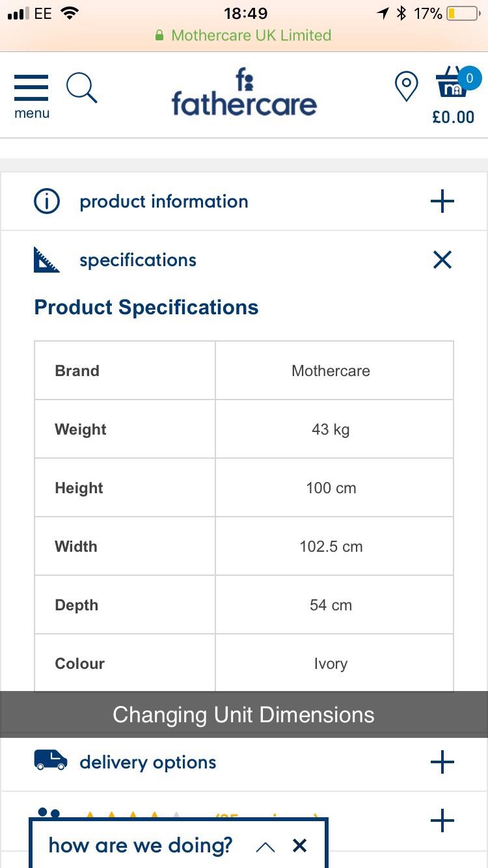The image size is (488, 868).
Task: Tap the Changing Unit Dimensions banner
Action: [x=244, y=714]
